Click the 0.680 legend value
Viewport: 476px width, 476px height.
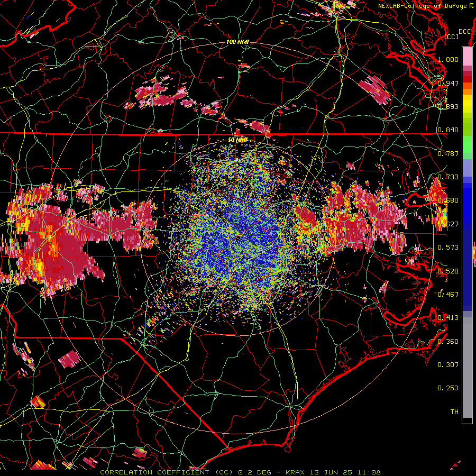(448, 200)
